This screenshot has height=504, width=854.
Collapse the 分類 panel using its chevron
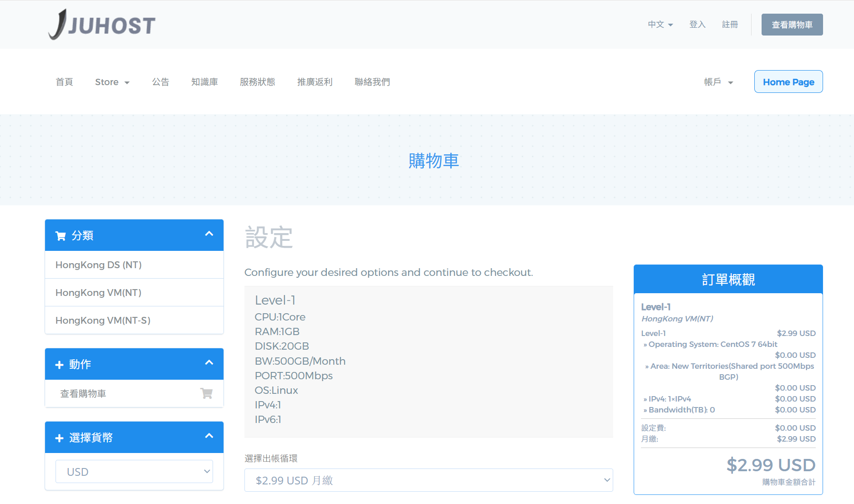209,234
